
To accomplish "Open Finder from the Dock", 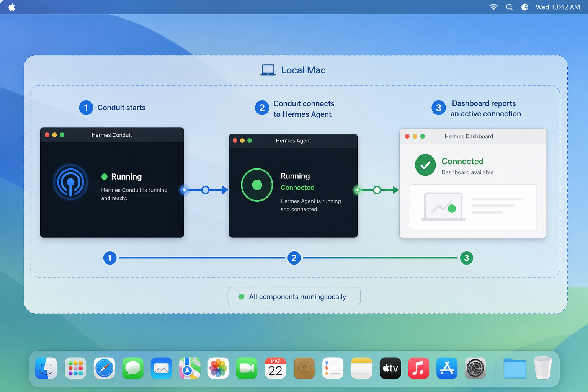I will (x=46, y=368).
